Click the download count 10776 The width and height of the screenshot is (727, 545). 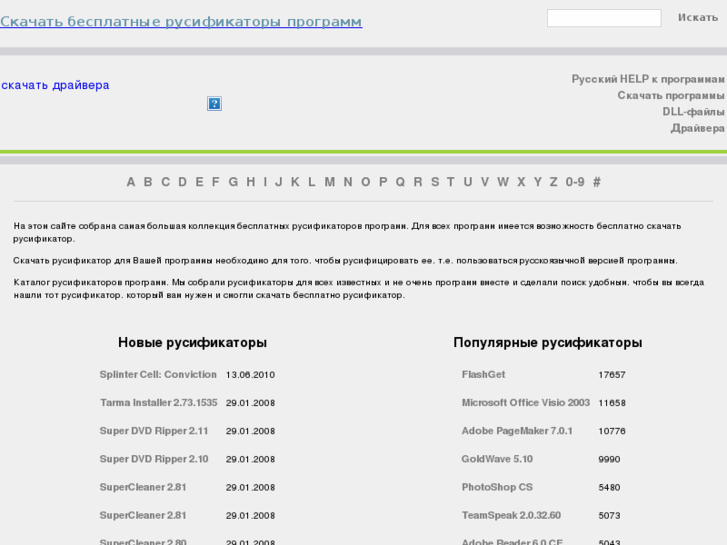(612, 431)
